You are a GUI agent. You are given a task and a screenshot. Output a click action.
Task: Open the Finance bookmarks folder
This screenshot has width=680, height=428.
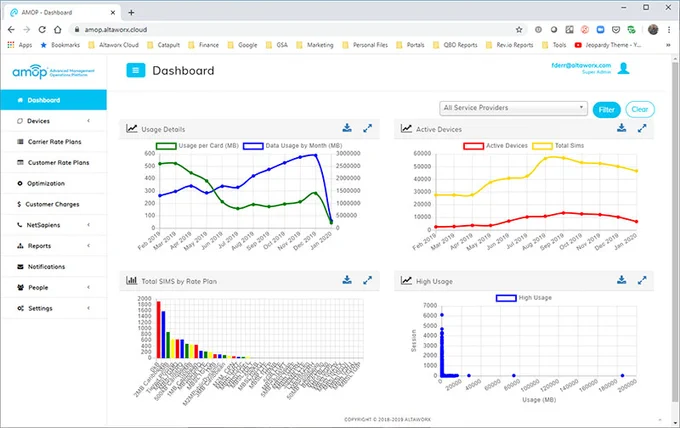click(x=203, y=45)
